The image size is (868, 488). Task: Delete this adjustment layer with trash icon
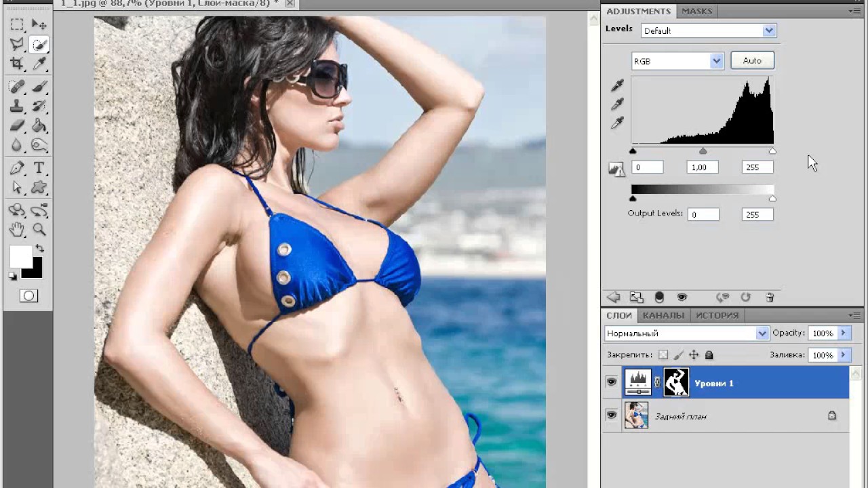coord(770,297)
